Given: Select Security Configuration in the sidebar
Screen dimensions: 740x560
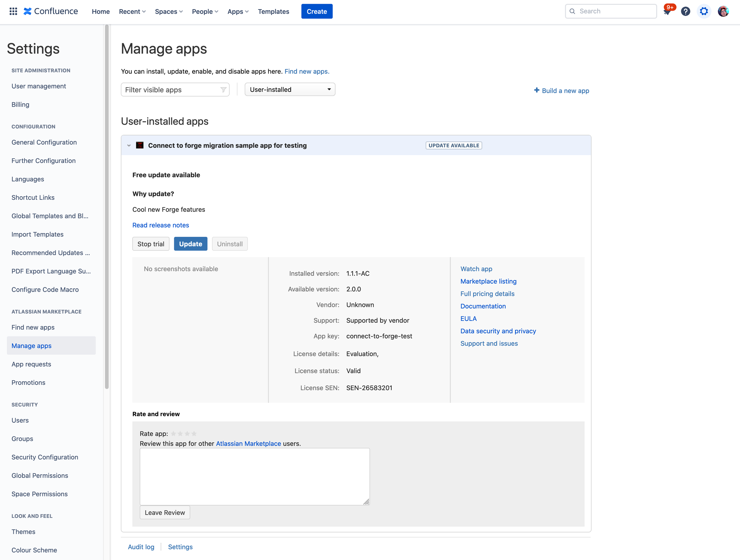Looking at the screenshot, I should (x=45, y=457).
